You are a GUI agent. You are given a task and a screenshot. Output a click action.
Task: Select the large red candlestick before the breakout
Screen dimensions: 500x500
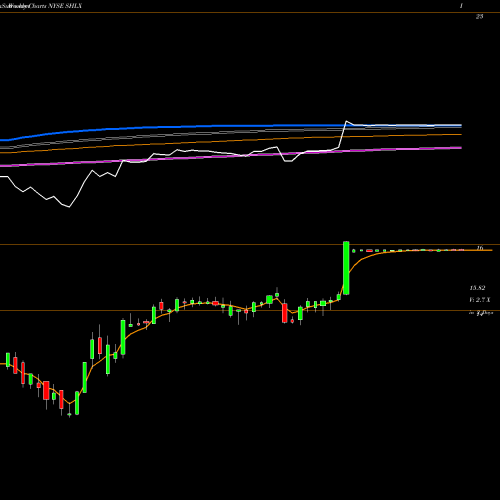coord(284,312)
